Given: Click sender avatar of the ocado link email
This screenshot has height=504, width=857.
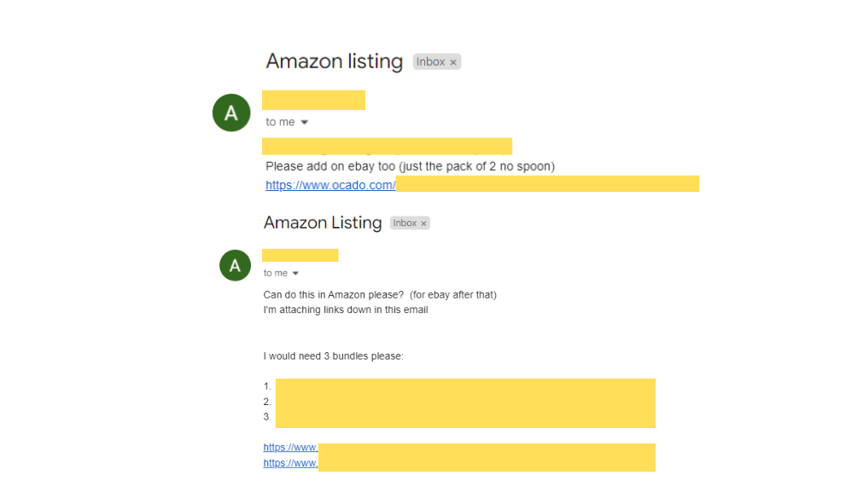Looking at the screenshot, I should point(230,113).
